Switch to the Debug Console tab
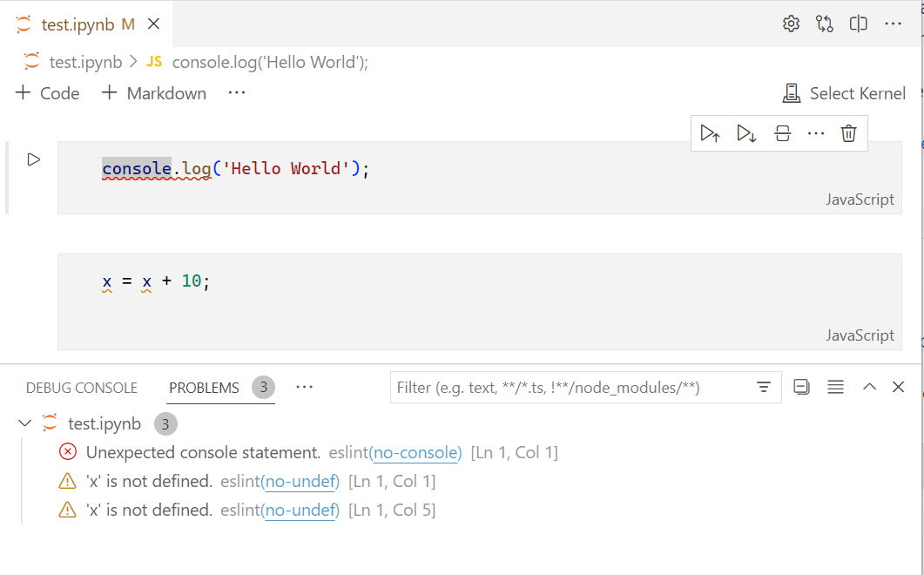 click(82, 388)
